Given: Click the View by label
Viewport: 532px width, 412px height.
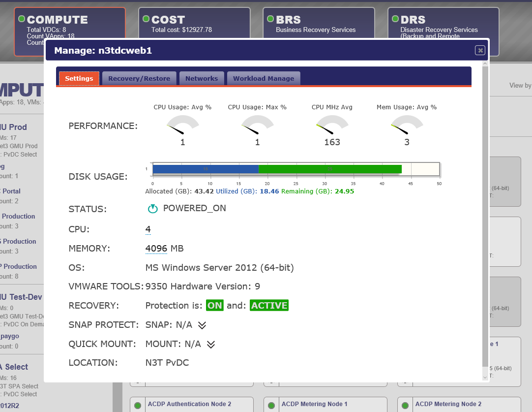Looking at the screenshot, I should point(520,86).
